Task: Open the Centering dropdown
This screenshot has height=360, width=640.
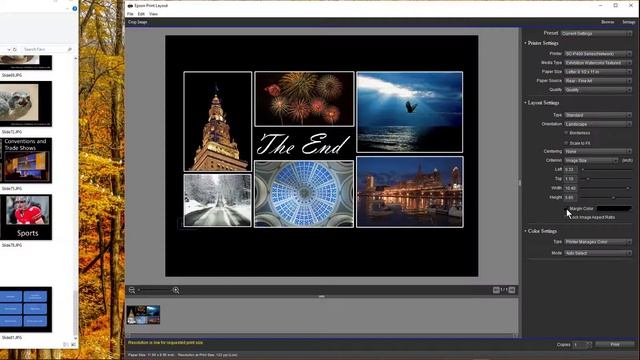Action: [x=598, y=151]
